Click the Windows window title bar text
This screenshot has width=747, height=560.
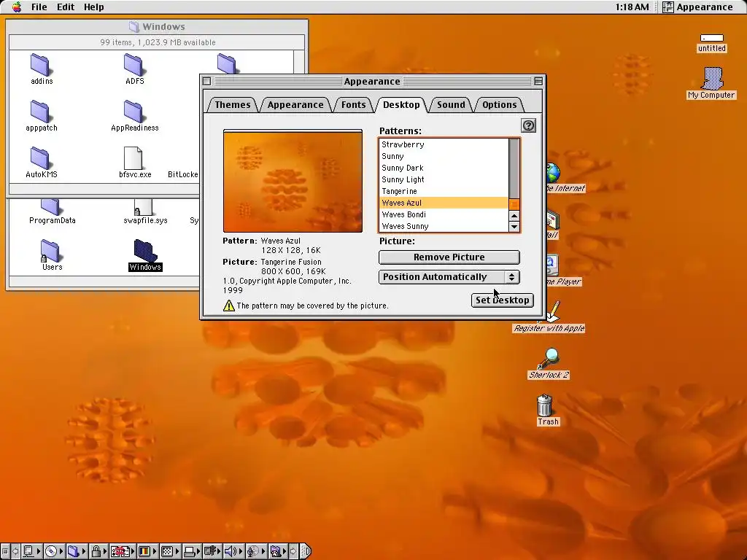pos(163,27)
